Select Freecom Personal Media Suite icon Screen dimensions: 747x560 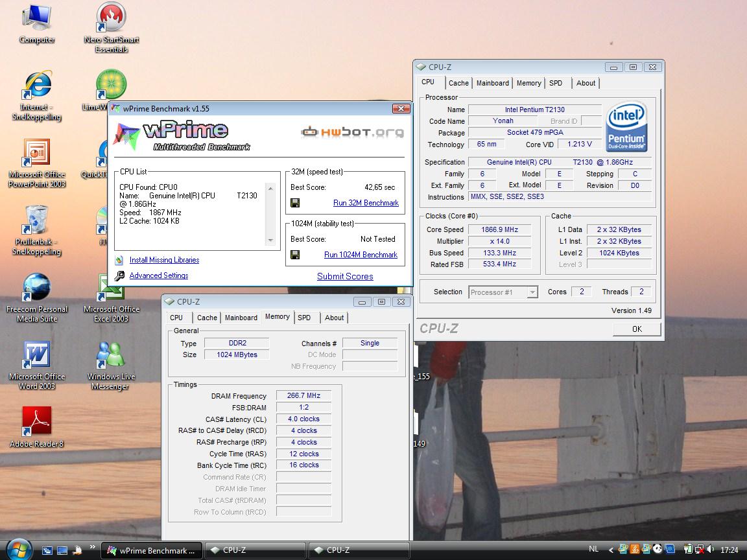coord(37,298)
